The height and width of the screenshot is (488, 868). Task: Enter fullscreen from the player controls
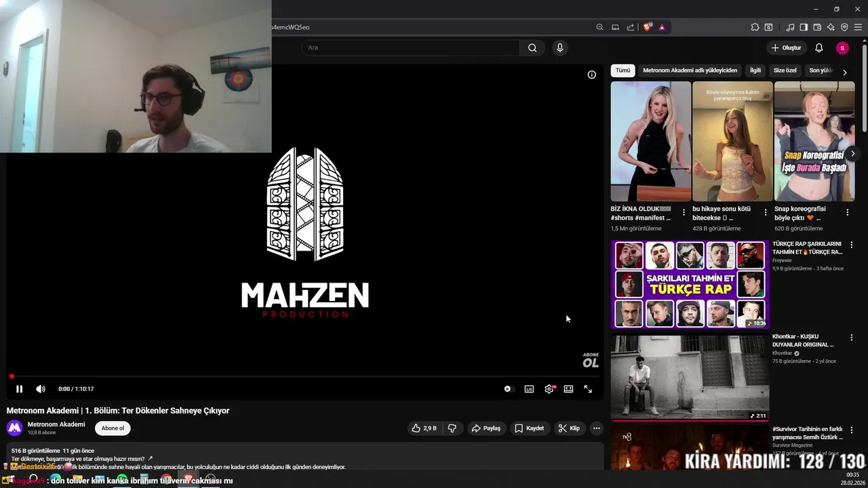pyautogui.click(x=588, y=389)
